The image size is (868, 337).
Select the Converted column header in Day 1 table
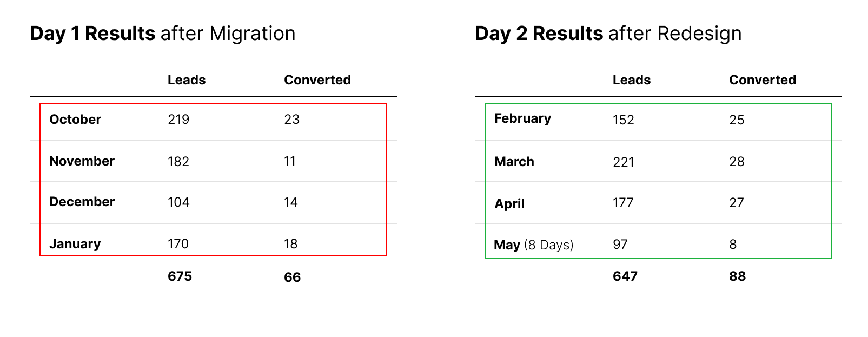click(317, 80)
